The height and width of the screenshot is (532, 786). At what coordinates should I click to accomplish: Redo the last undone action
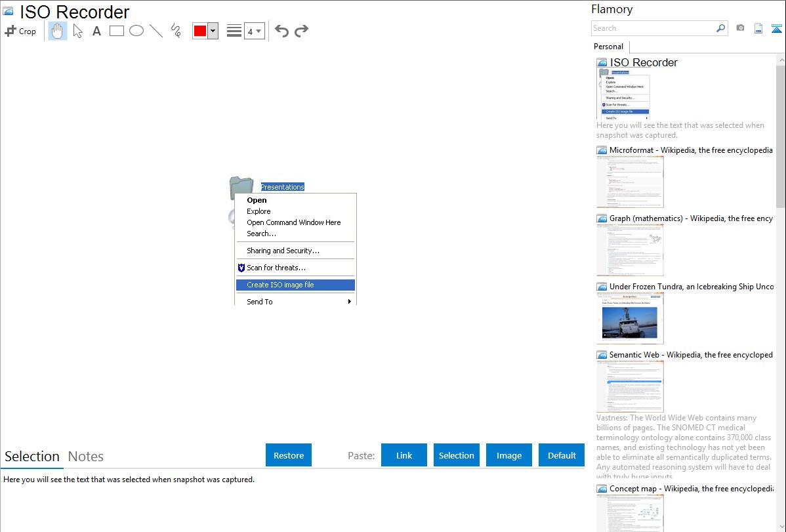click(301, 31)
